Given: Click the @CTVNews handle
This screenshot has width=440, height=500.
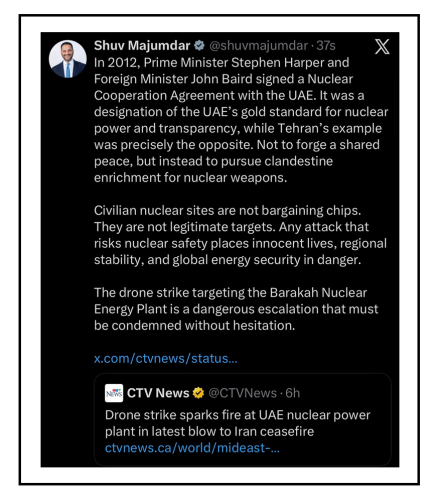Looking at the screenshot, I should (x=242, y=393).
